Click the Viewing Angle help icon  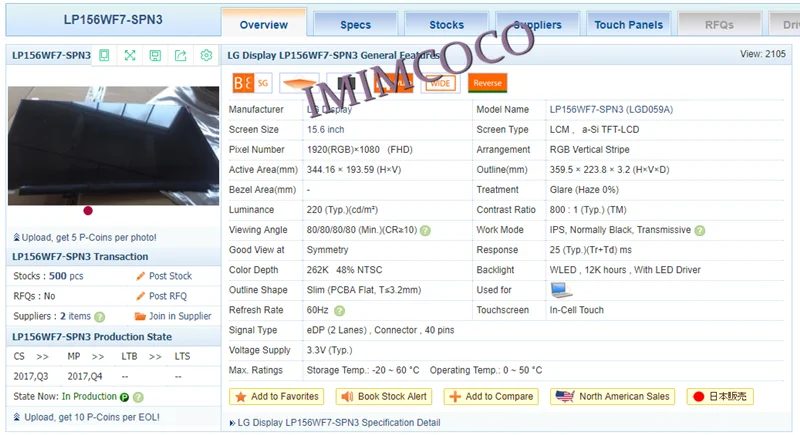pyautogui.click(x=425, y=231)
